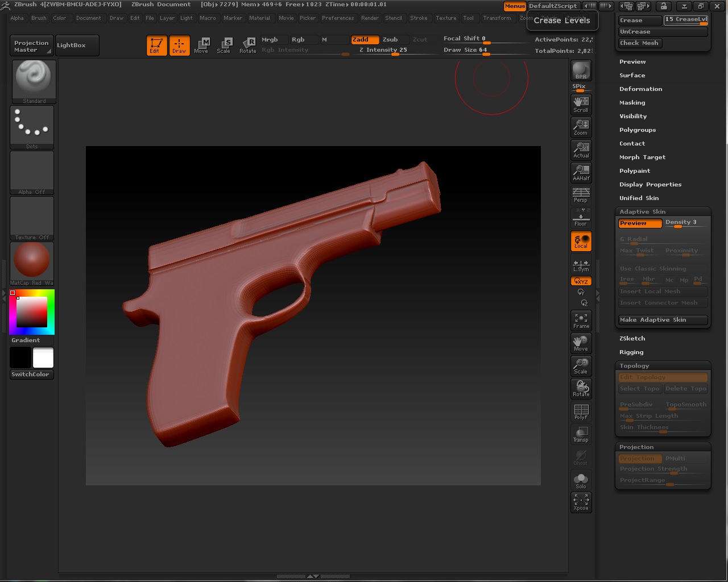This screenshot has width=728, height=582.
Task: Click the Projection Master button
Action: pyautogui.click(x=31, y=46)
